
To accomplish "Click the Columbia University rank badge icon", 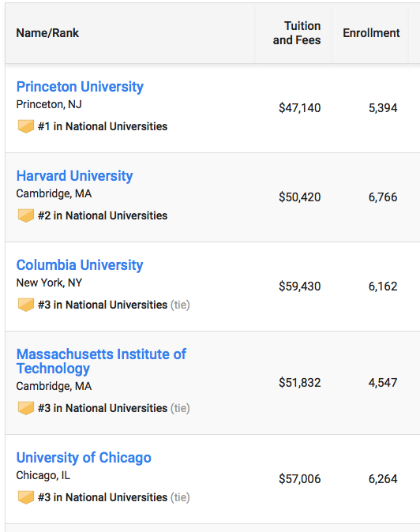I will [26, 305].
